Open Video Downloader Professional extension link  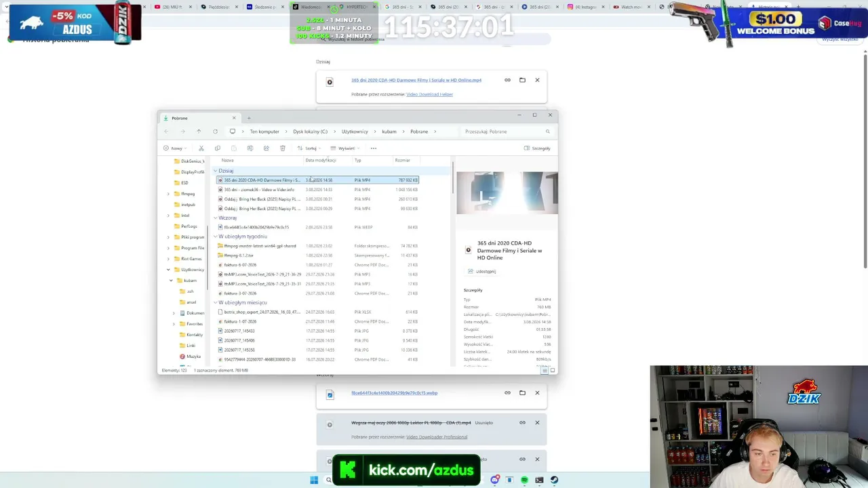[437, 436]
